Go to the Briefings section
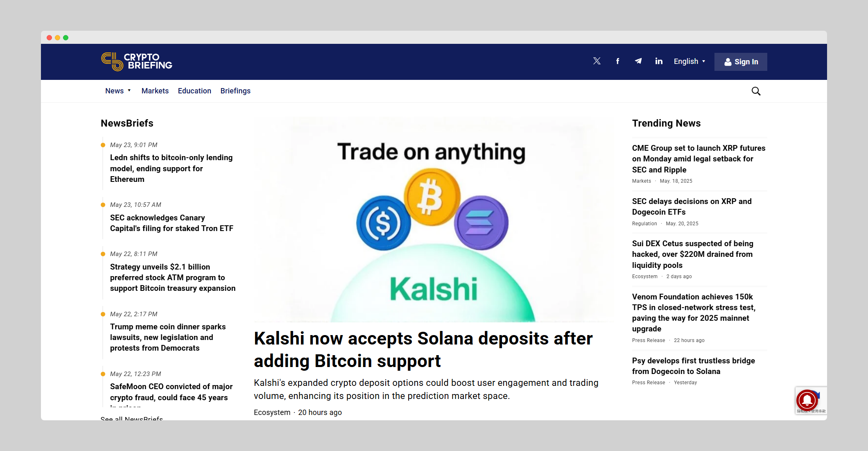The width and height of the screenshot is (868, 451). pos(235,91)
